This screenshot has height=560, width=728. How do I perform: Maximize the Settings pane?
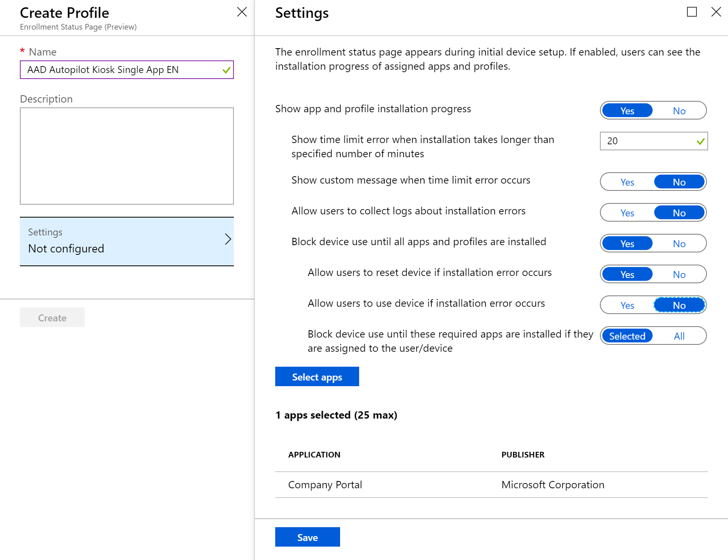(x=692, y=12)
